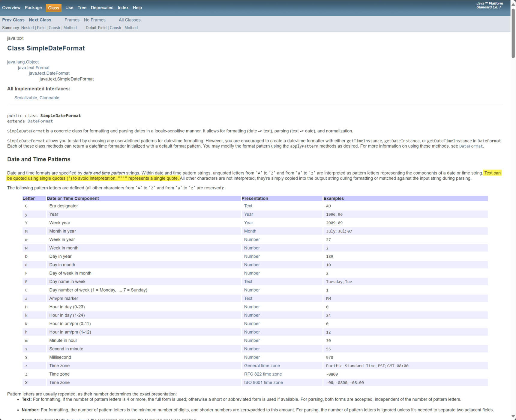The width and height of the screenshot is (516, 420).
Task: Open DateFormat link ending the 'see' sentence
Action: point(471,146)
